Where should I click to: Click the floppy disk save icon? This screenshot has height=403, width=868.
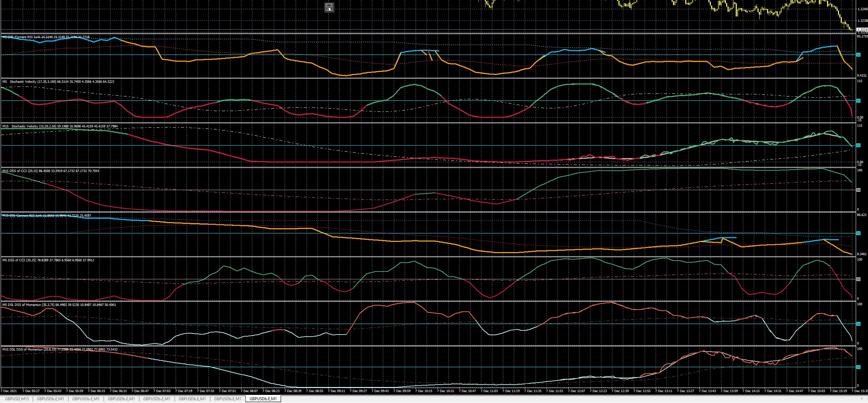[x=329, y=7]
